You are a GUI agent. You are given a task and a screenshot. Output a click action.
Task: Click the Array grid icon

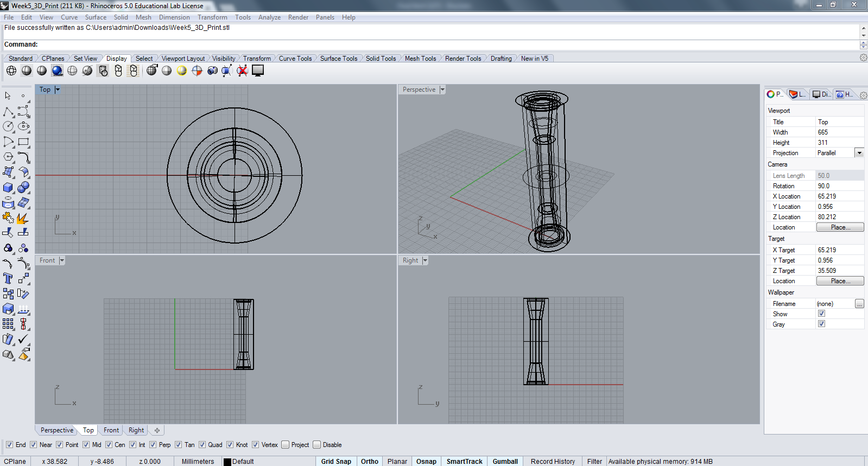(x=8, y=324)
